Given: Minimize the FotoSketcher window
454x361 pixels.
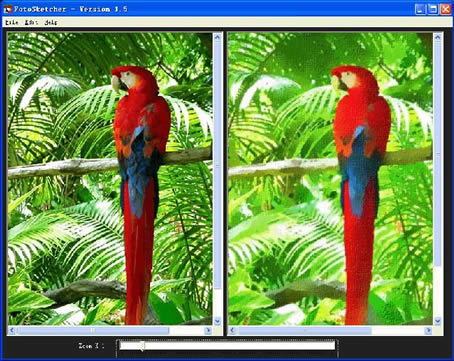Looking at the screenshot, I should (420, 9).
